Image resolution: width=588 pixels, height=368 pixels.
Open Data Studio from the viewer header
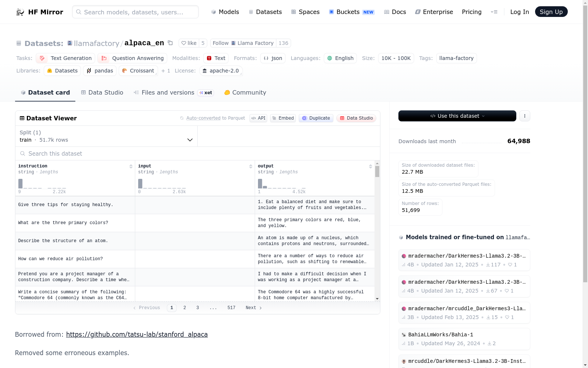(356, 118)
